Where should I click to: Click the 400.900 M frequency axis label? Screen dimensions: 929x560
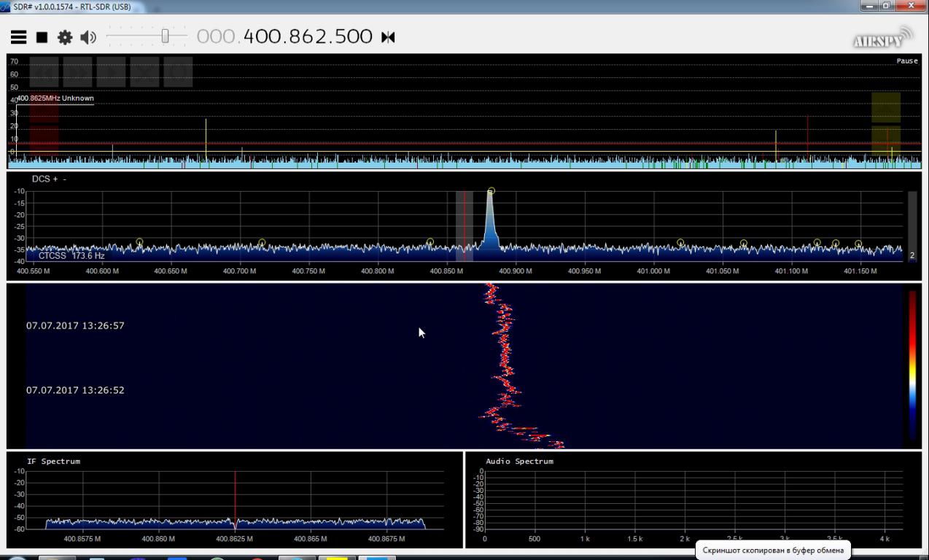(515, 271)
